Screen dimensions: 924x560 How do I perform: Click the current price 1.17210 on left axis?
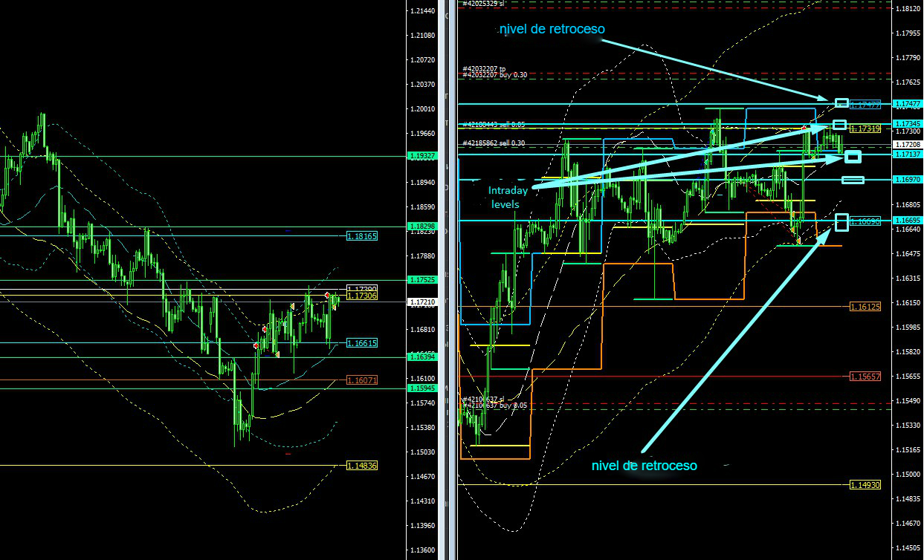tap(422, 303)
